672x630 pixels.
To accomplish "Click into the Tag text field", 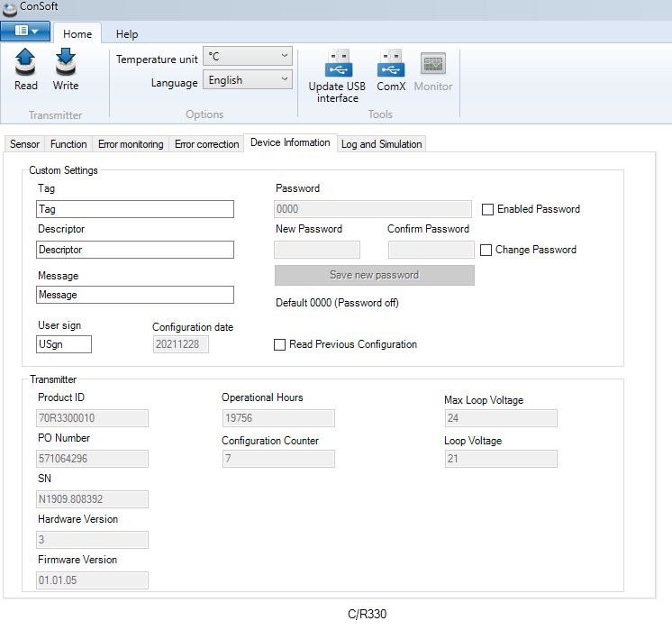I will [135, 209].
